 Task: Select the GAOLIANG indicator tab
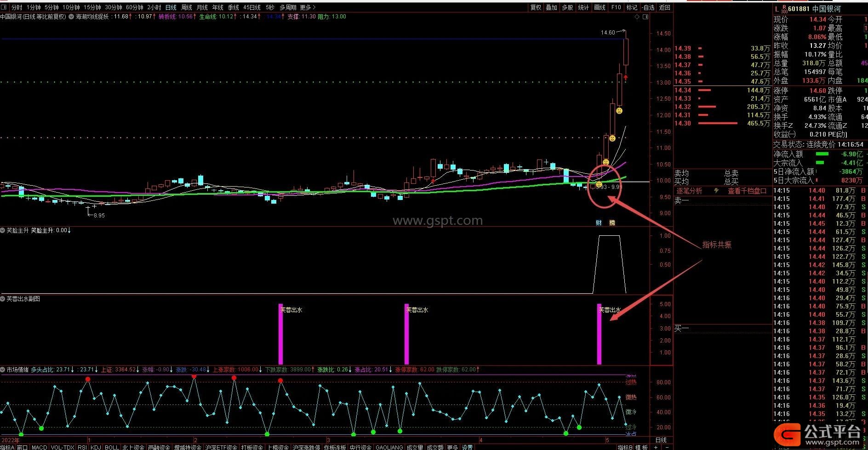(x=389, y=447)
